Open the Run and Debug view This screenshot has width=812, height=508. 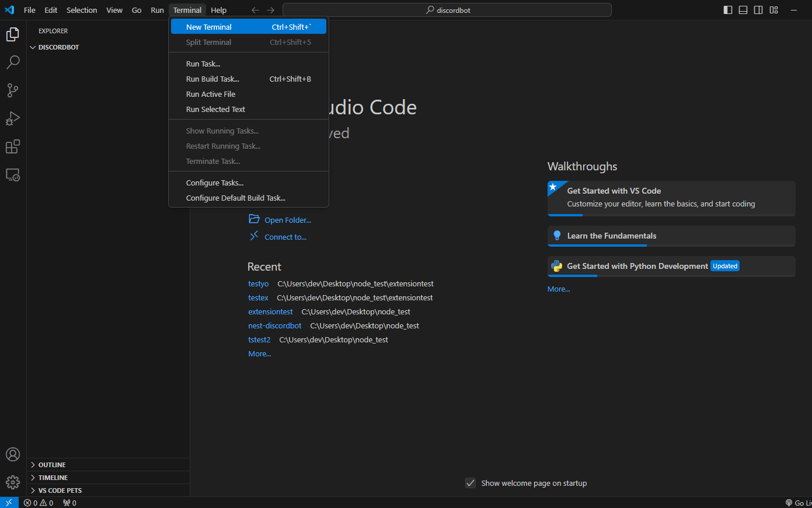pyautogui.click(x=13, y=118)
